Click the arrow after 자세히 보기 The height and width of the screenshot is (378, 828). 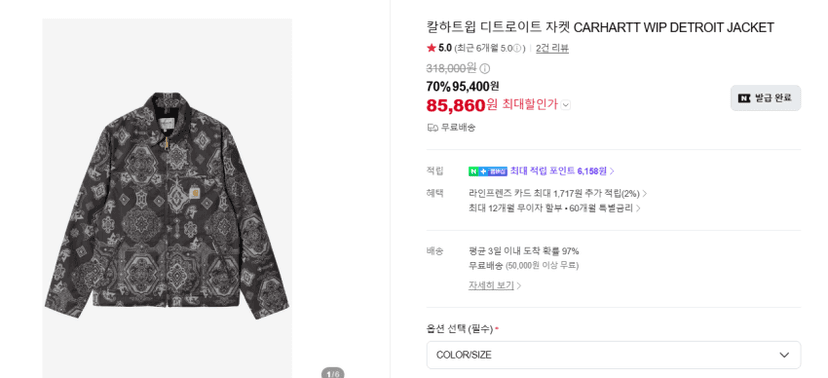(x=519, y=286)
